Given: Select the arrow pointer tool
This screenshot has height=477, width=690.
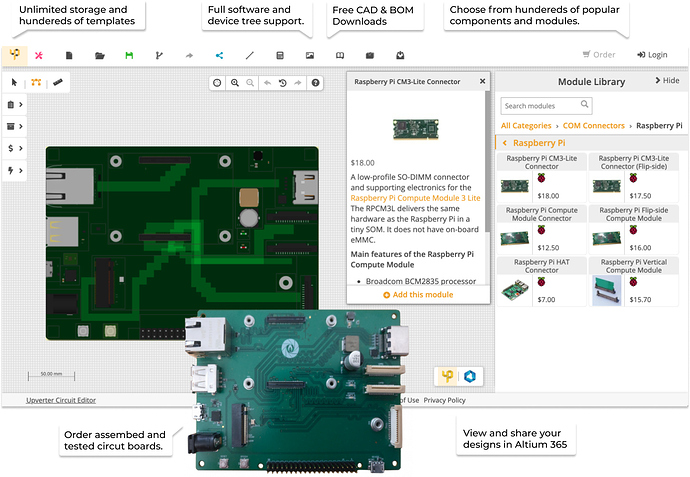Looking at the screenshot, I should pos(14,82).
